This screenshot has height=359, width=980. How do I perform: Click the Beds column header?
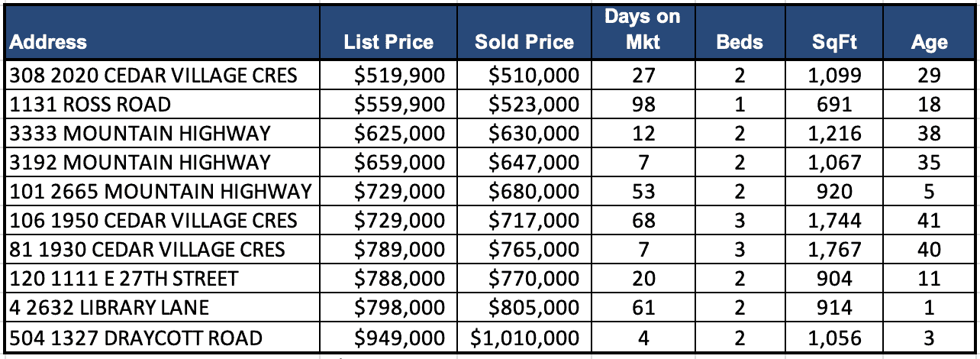point(740,42)
